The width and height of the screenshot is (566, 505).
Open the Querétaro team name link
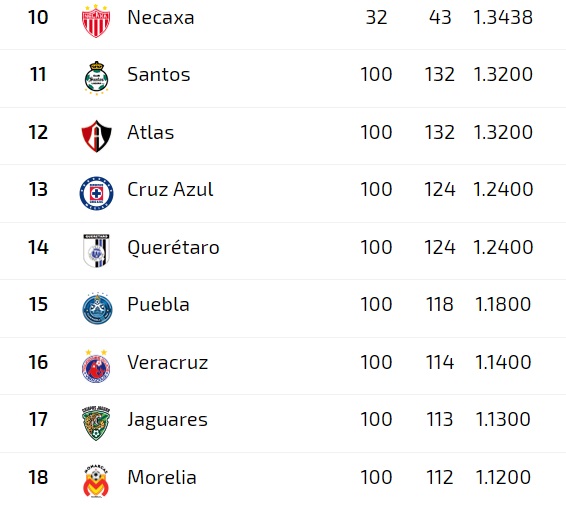[x=173, y=248]
